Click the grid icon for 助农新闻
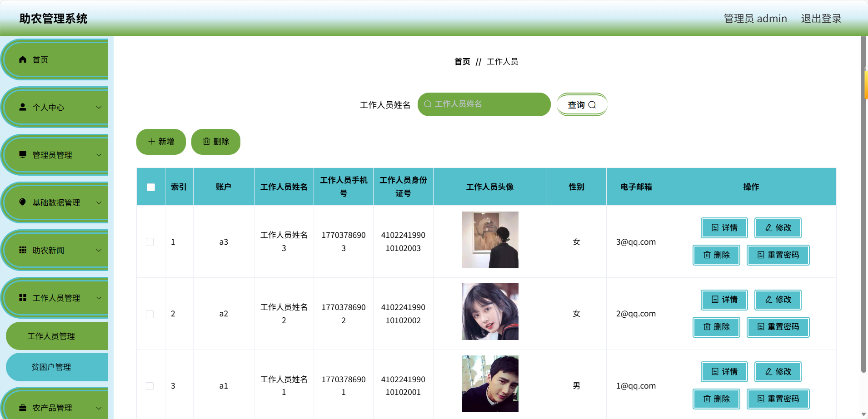The image size is (868, 419). (23, 250)
